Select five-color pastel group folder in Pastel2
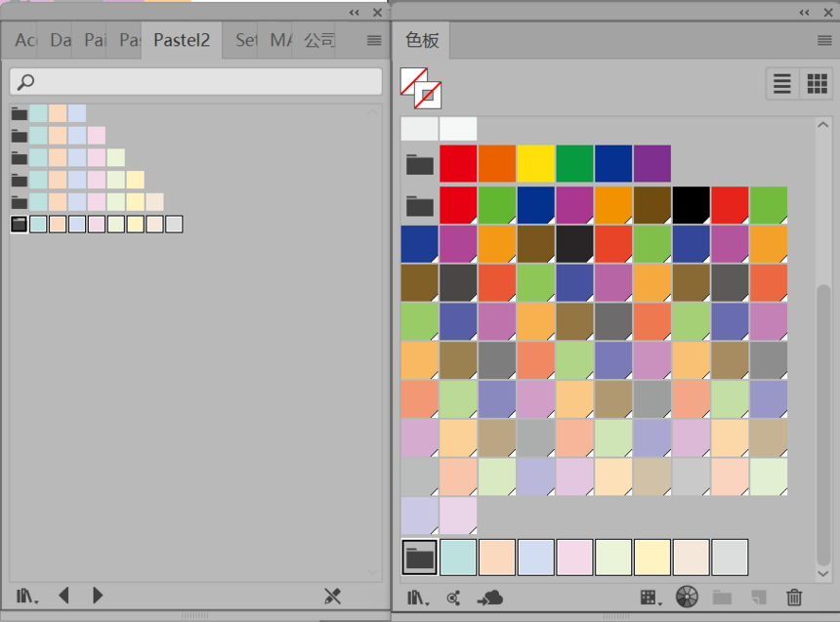 [20, 158]
